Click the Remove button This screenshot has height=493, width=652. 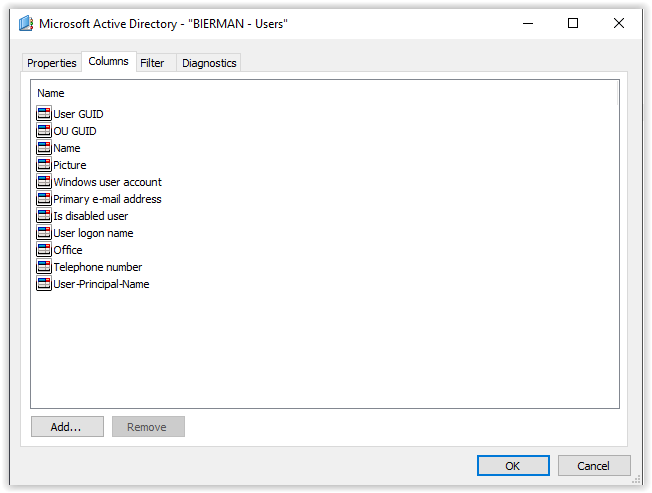[148, 427]
